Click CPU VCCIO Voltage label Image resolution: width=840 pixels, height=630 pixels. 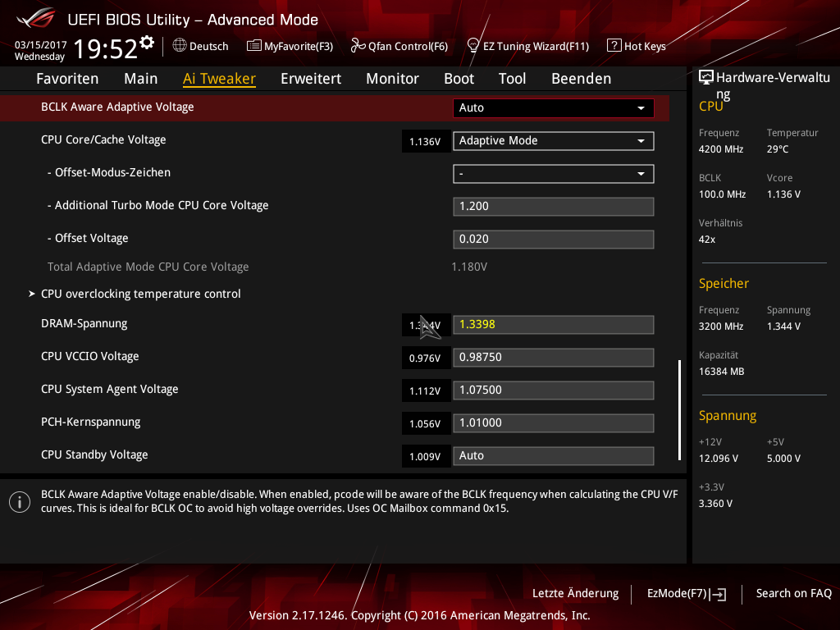pyautogui.click(x=90, y=356)
